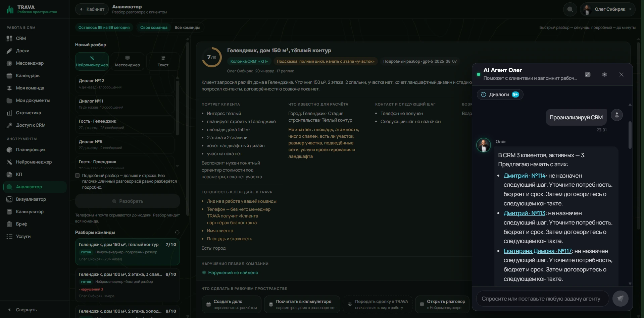Select Диалог №12 in the list

(x=125, y=83)
